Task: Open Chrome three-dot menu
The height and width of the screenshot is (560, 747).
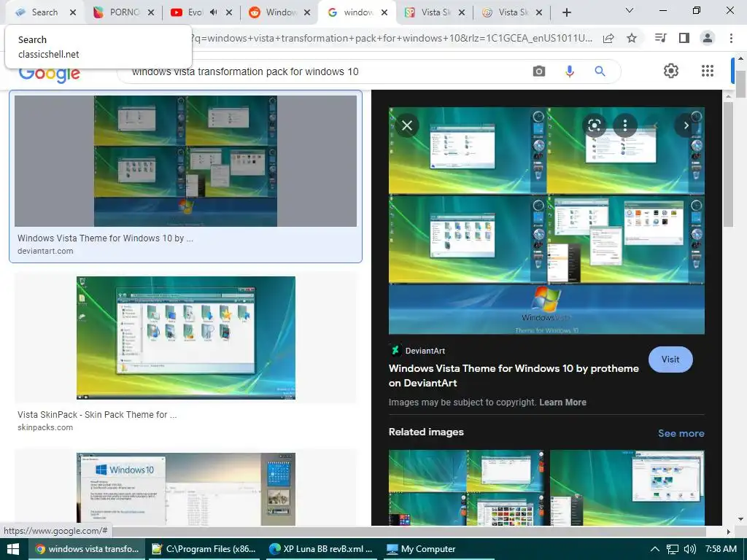Action: [x=731, y=38]
